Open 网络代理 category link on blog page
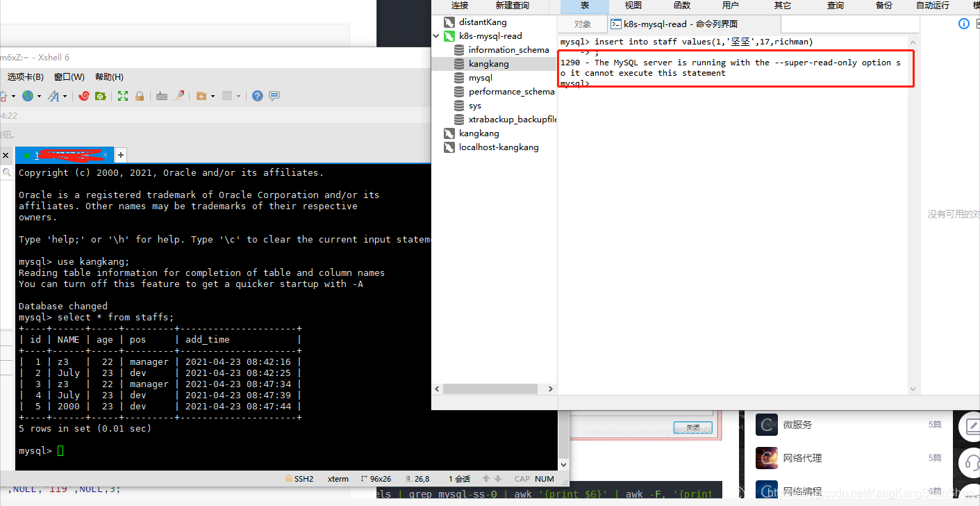Screen dimensions: 980x506 pos(802,458)
